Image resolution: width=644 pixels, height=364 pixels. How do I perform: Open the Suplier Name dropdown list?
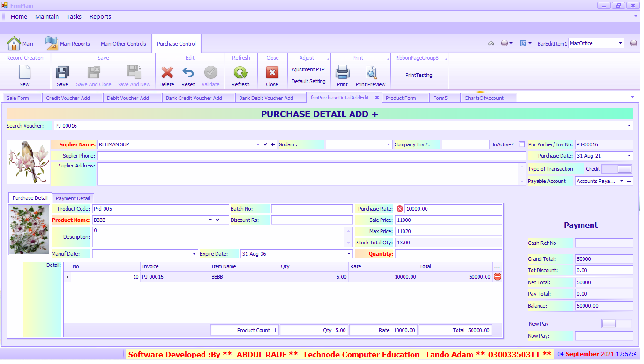pos(258,144)
